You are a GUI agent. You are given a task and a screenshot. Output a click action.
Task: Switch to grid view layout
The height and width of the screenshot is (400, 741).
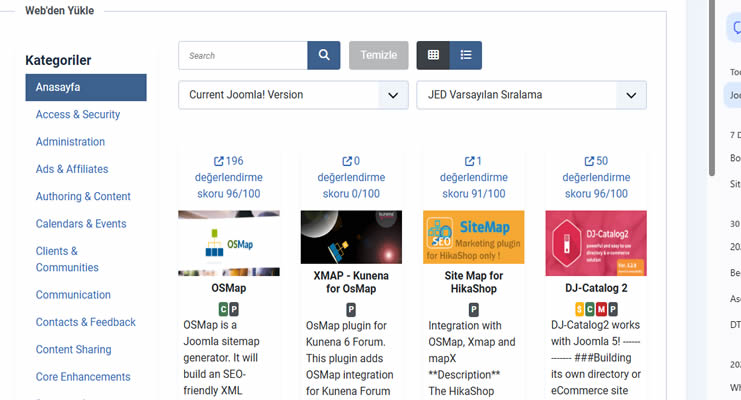pos(433,55)
